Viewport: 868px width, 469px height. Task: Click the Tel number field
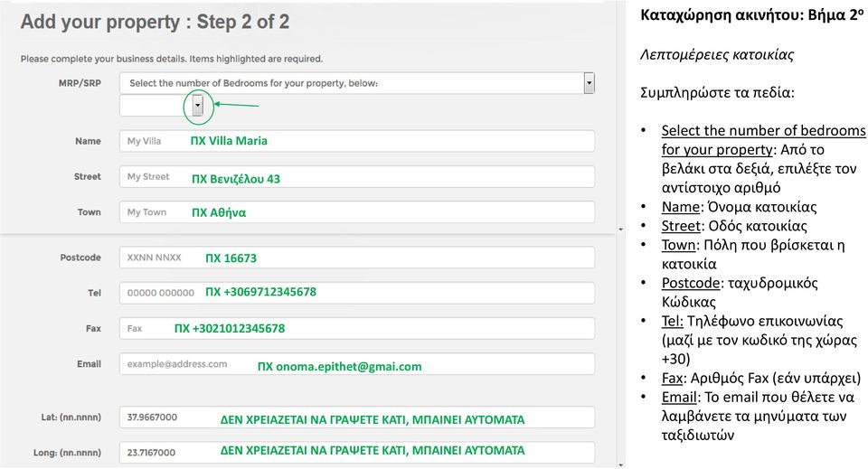pos(357,293)
